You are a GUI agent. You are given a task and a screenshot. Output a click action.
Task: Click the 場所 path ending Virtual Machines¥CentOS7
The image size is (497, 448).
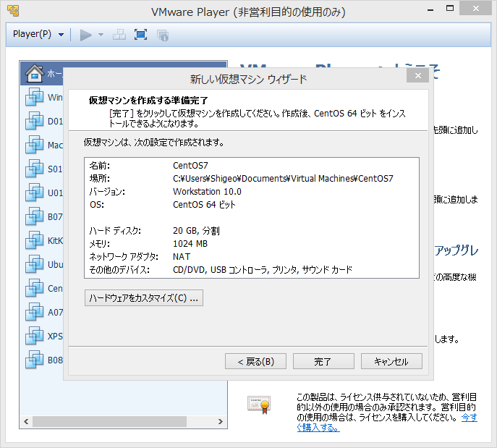283,179
